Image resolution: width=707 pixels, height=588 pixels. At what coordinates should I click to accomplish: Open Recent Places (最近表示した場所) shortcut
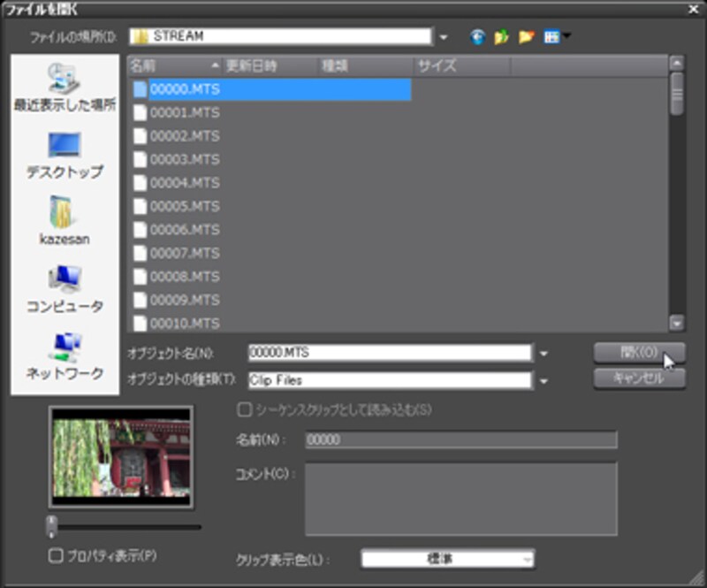point(65,88)
